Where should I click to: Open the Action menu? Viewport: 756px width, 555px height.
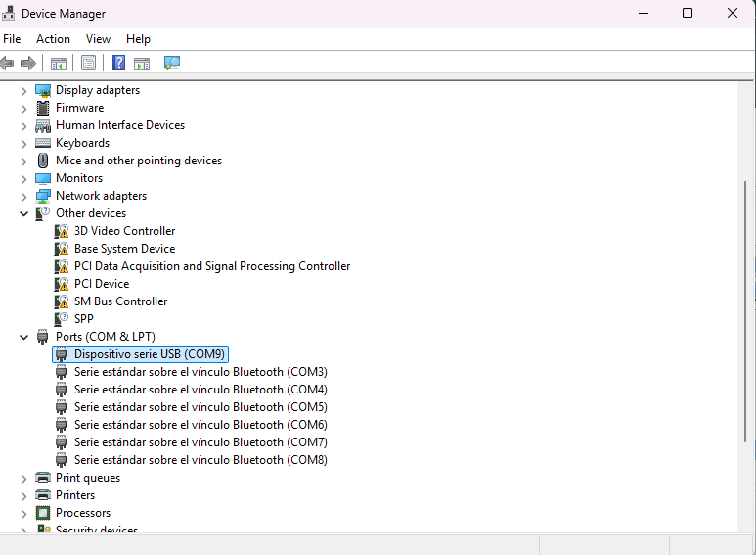(53, 39)
